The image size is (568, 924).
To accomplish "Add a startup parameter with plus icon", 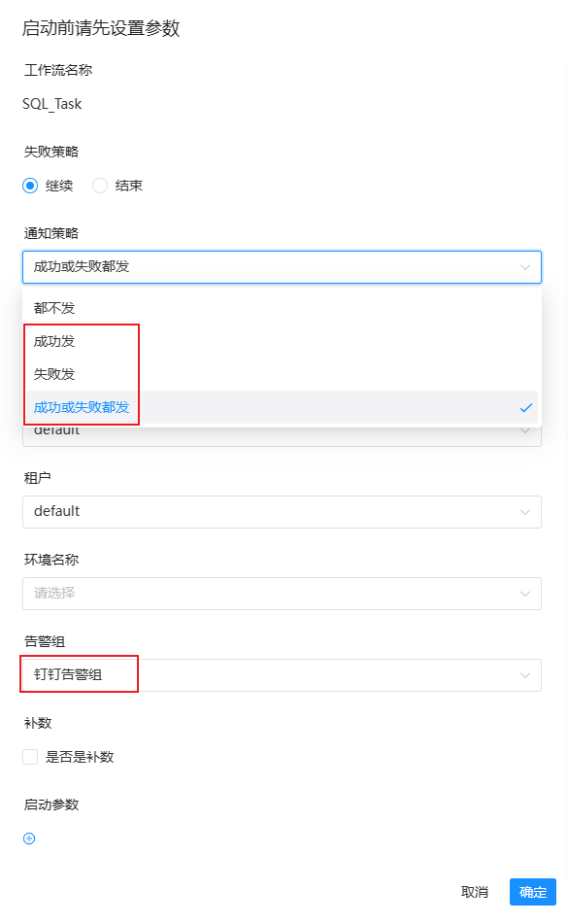I will click(x=29, y=838).
